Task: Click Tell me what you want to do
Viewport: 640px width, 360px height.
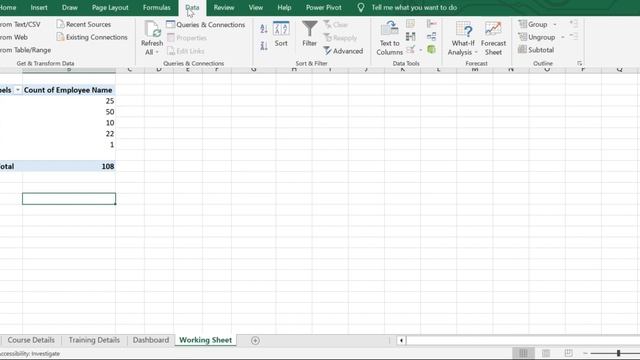Action: click(x=414, y=7)
